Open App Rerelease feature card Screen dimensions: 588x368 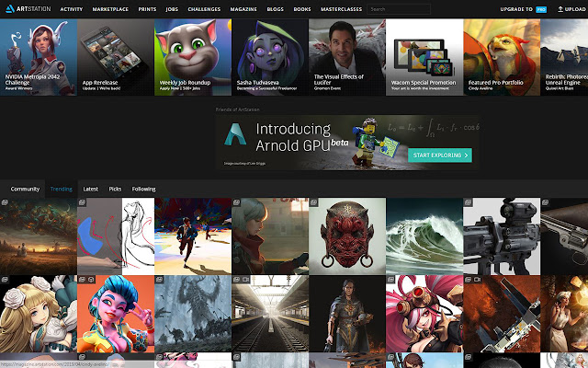coord(116,57)
